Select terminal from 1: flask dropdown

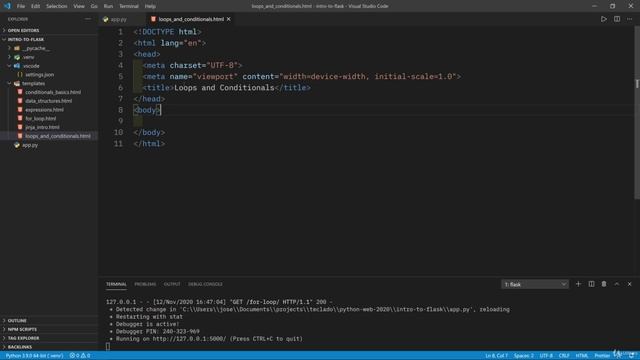[535, 284]
